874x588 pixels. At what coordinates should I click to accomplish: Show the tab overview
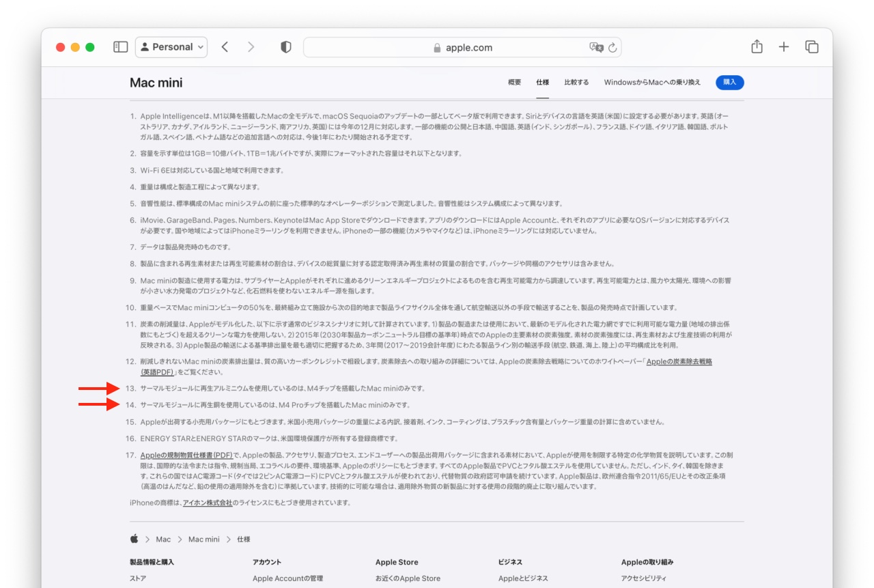(x=812, y=47)
